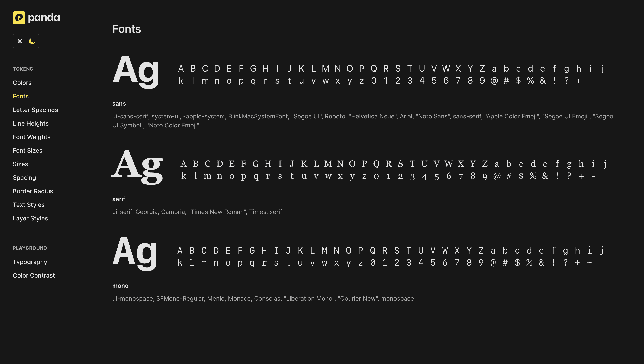Open Typography playground section
Viewport: 644px width, 364px height.
coord(30,262)
